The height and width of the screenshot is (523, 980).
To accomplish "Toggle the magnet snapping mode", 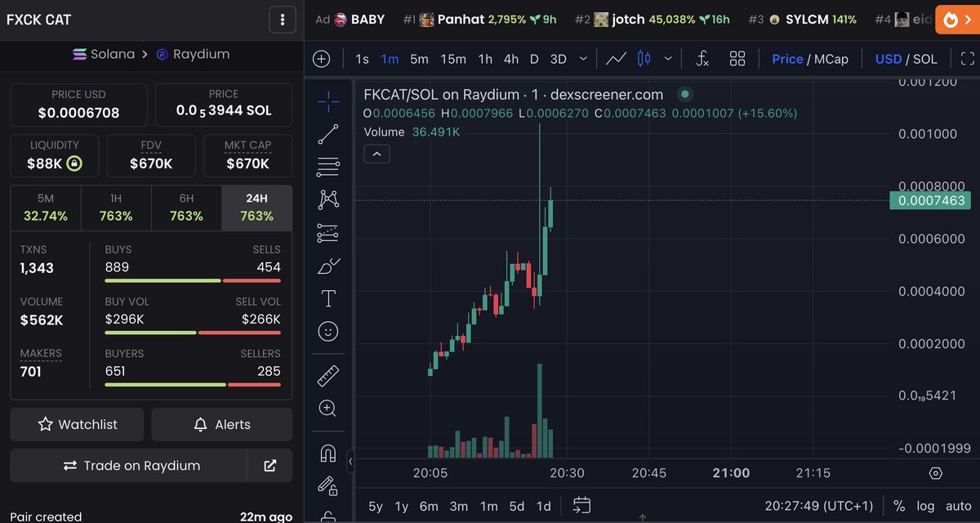I will pyautogui.click(x=328, y=453).
